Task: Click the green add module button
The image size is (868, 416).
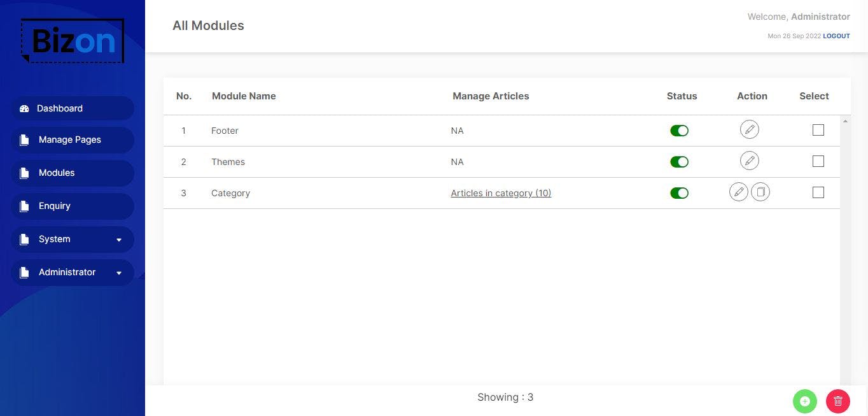Action: [x=804, y=401]
